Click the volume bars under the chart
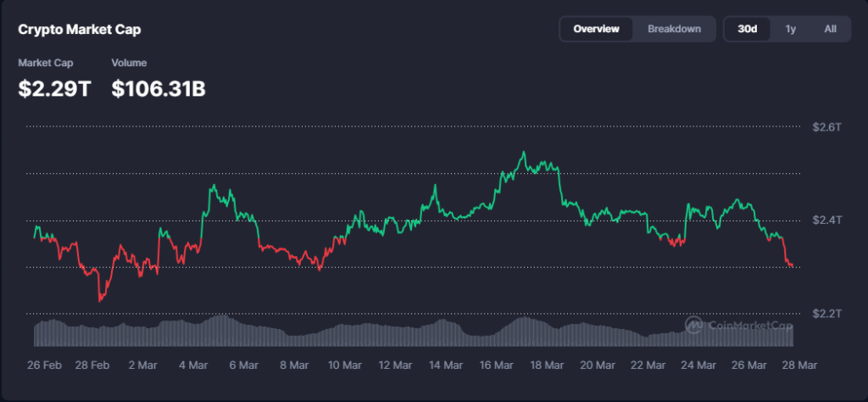 point(407,332)
